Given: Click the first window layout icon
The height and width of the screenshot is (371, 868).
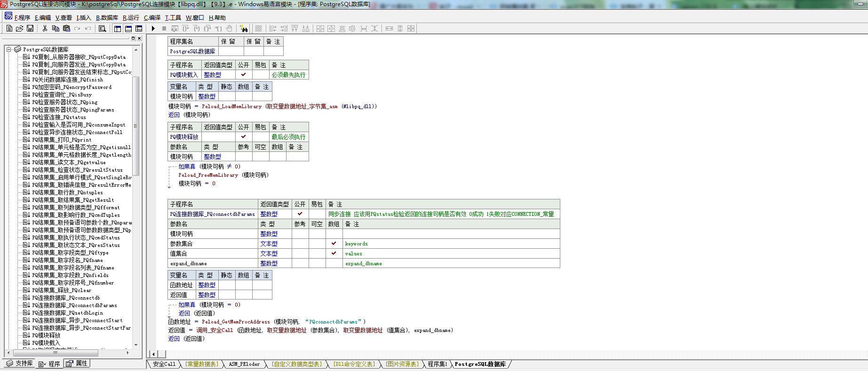Looking at the screenshot, I should tap(118, 28).
